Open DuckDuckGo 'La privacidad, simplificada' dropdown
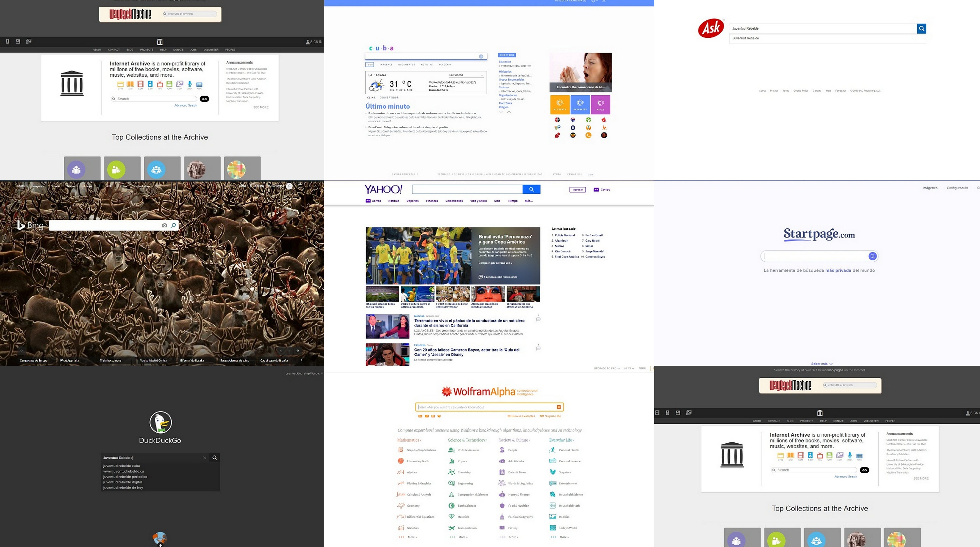 pyautogui.click(x=304, y=373)
